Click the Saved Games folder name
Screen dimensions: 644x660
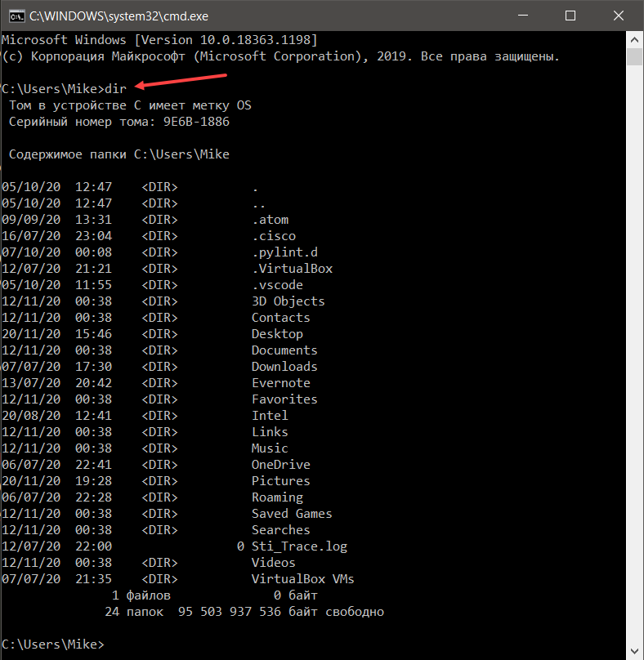(293, 514)
